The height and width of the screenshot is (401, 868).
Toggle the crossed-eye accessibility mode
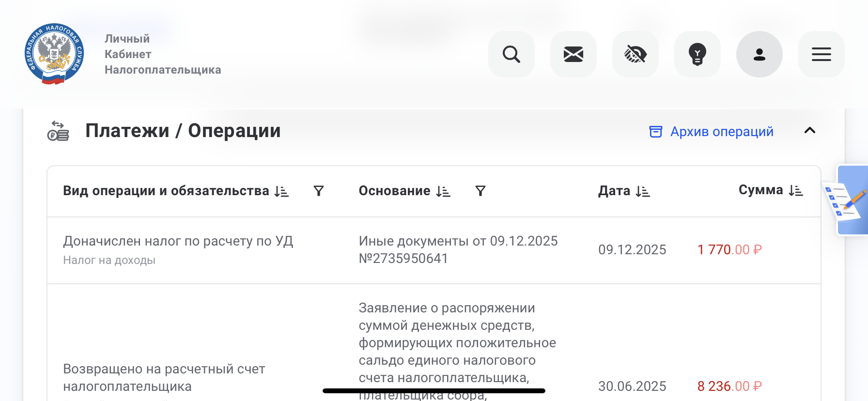[x=635, y=54]
